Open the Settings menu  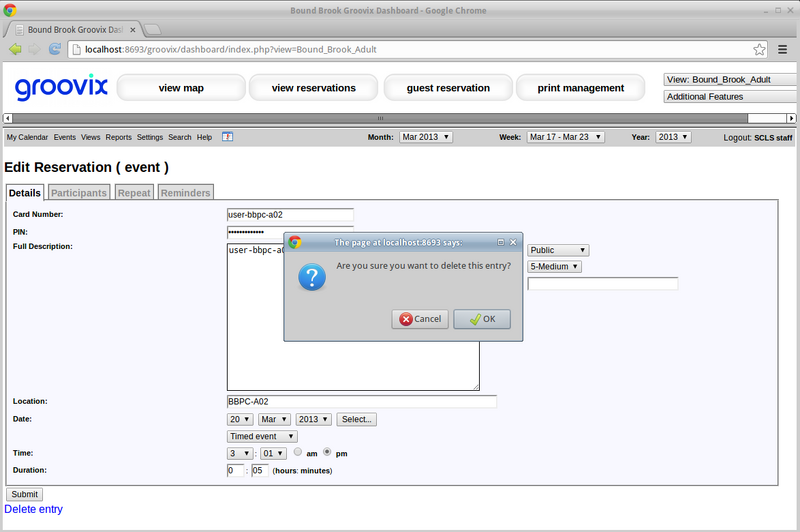149,137
